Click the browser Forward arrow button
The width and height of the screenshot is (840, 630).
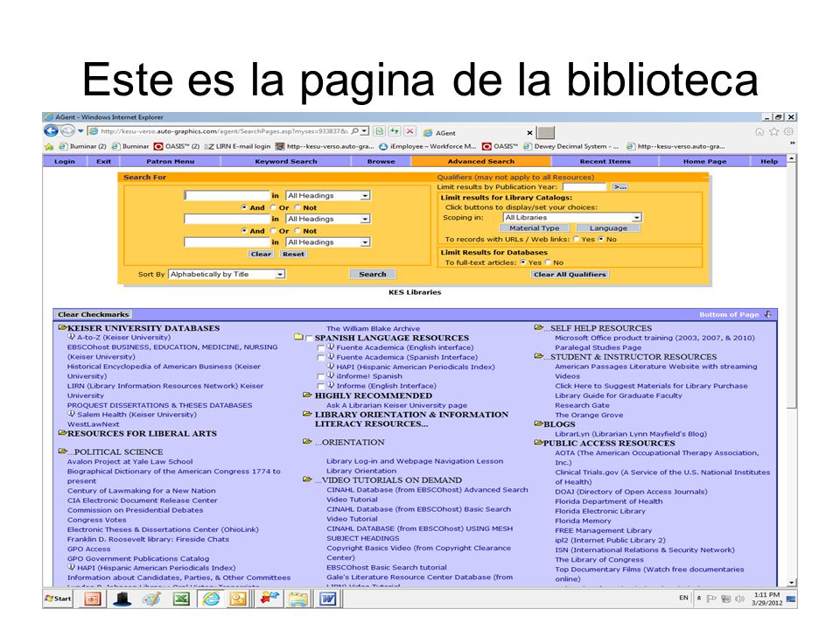click(x=67, y=130)
